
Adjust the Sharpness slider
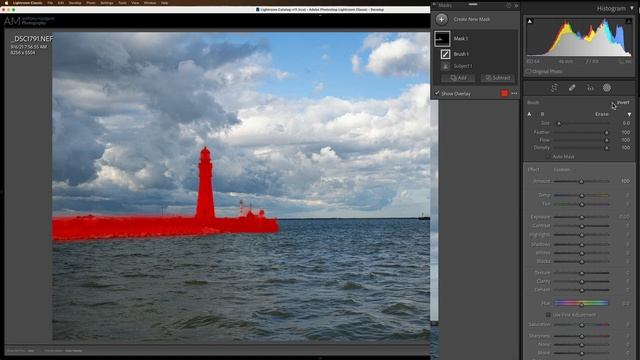pos(581,336)
